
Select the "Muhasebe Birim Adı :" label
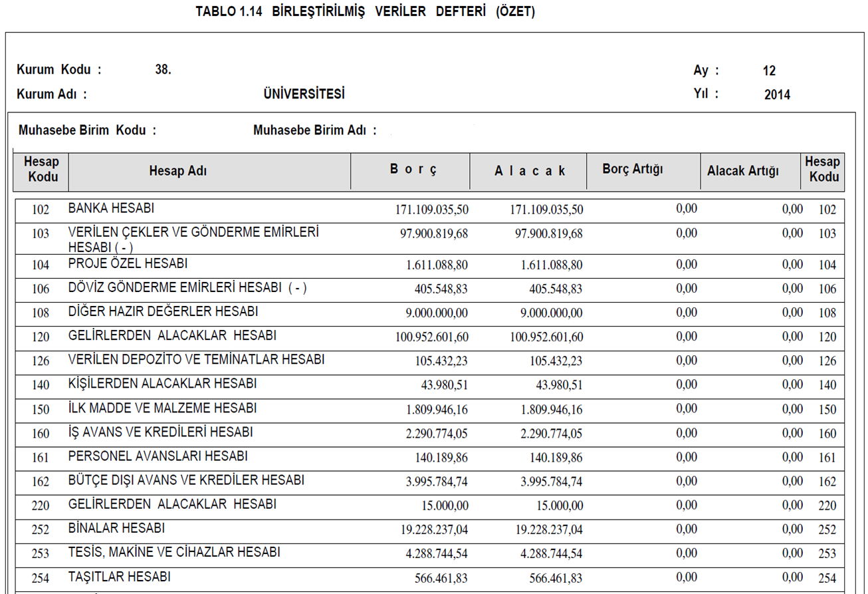tap(315, 130)
